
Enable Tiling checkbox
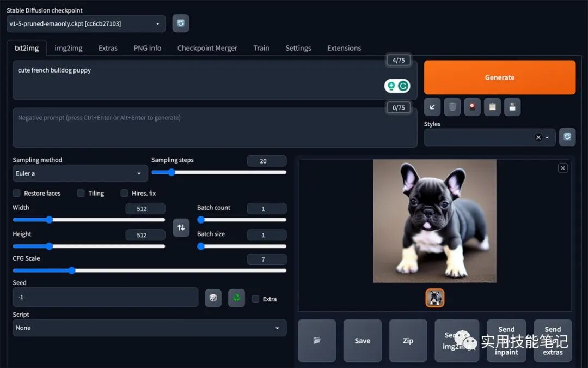pyautogui.click(x=81, y=193)
